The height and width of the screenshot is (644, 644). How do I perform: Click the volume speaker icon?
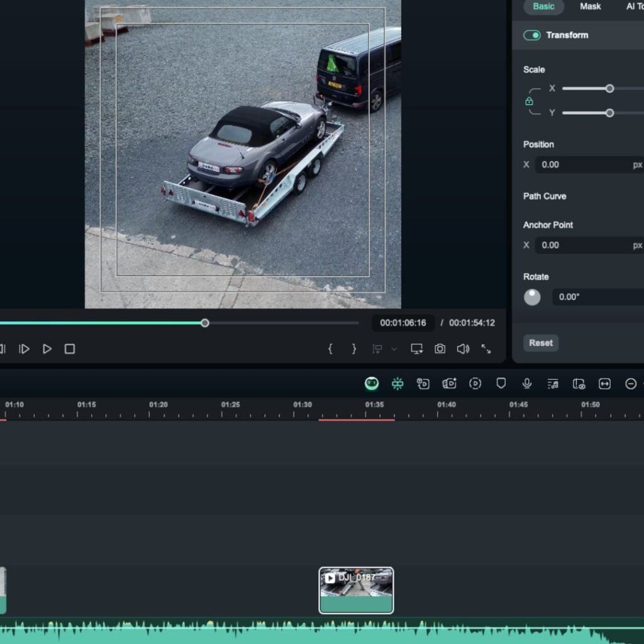[x=463, y=348]
